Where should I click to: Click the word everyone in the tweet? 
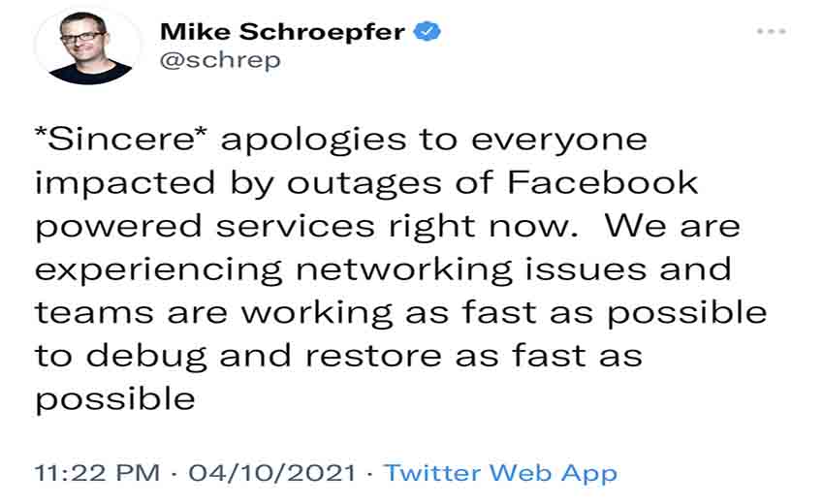pos(559,142)
